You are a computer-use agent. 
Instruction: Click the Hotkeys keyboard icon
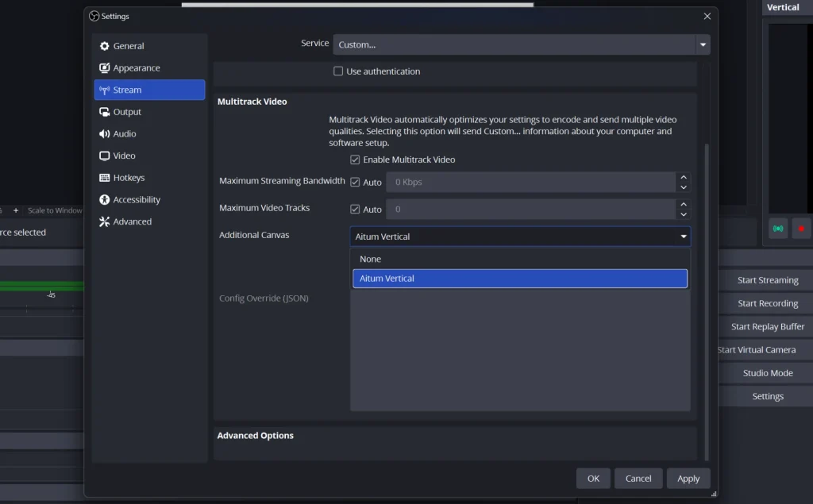104,178
